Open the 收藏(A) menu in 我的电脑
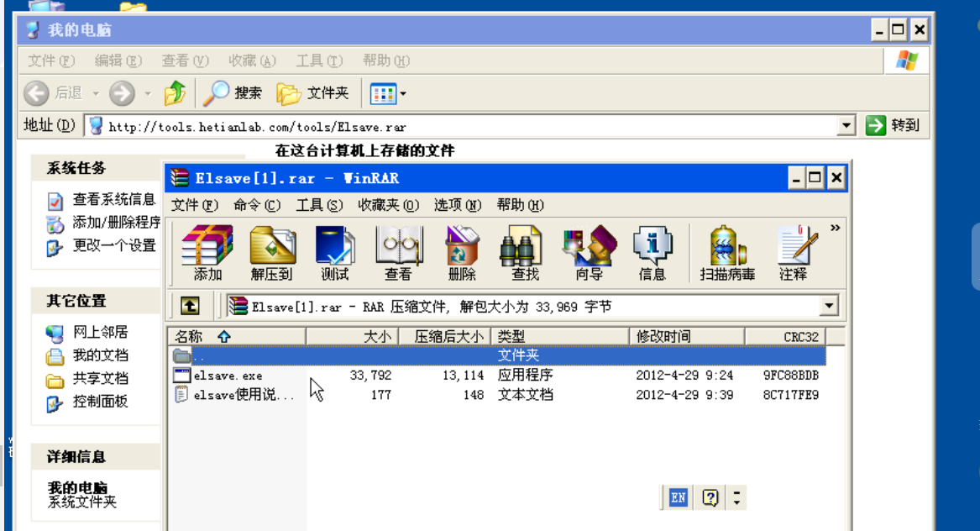 (x=252, y=60)
